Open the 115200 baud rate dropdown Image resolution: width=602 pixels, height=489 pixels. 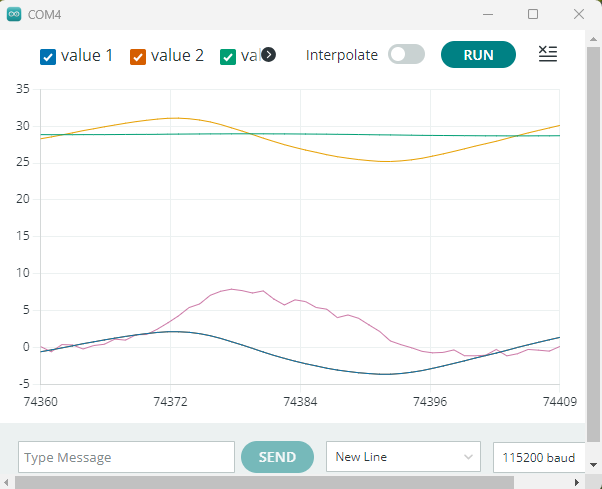coord(538,457)
